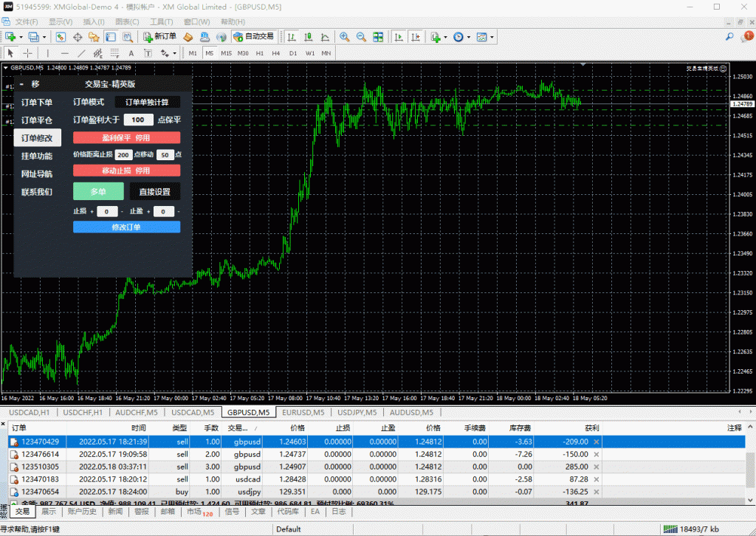This screenshot has height=536, width=756.
Task: Open the 订单单独计算 order mode selector
Action: (147, 102)
